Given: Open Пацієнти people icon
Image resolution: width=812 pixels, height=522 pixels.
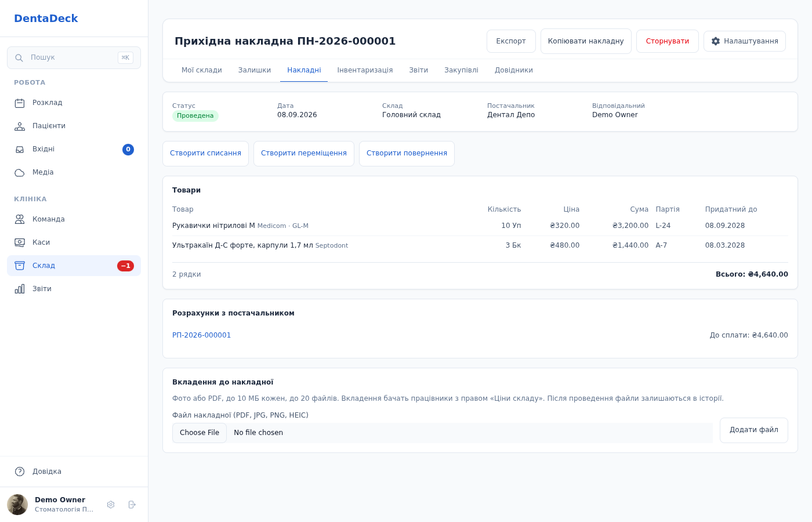Looking at the screenshot, I should (x=20, y=126).
